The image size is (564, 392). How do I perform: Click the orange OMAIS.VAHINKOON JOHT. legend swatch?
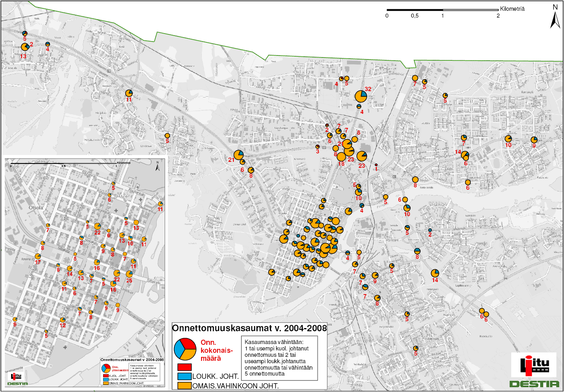point(184,386)
